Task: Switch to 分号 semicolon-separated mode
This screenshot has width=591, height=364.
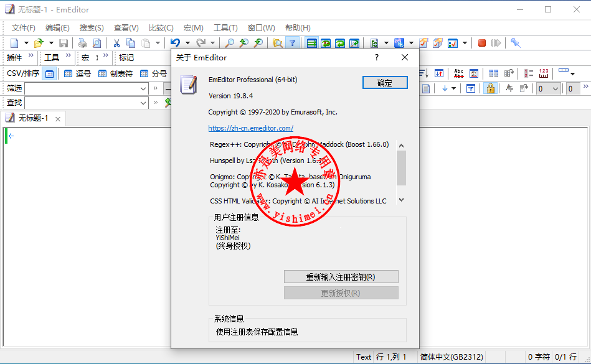Action: [x=153, y=74]
